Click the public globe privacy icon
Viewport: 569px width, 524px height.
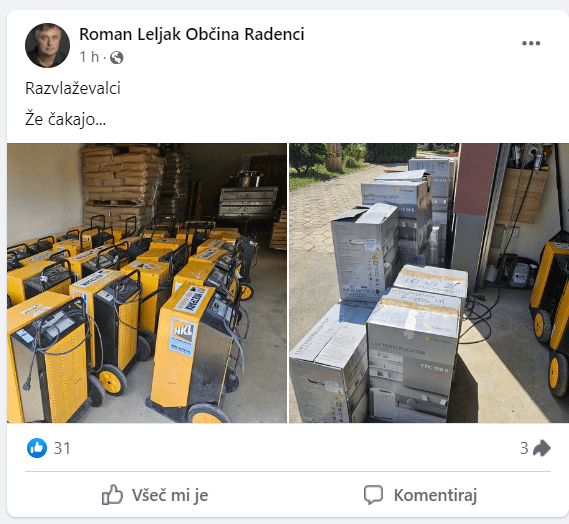[x=116, y=57]
